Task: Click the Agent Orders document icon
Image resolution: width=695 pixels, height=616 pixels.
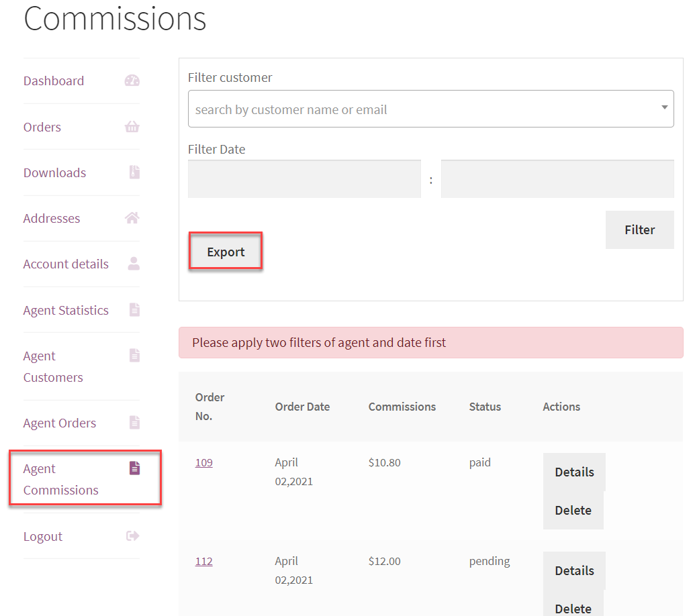Action: (134, 423)
